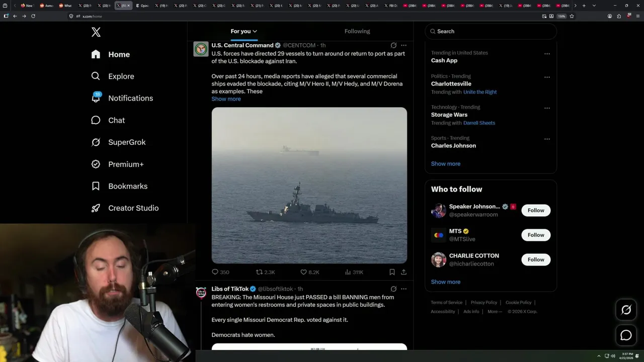Open taskbar clock showing 3:37 PM
The height and width of the screenshot is (362, 644).
(x=627, y=356)
